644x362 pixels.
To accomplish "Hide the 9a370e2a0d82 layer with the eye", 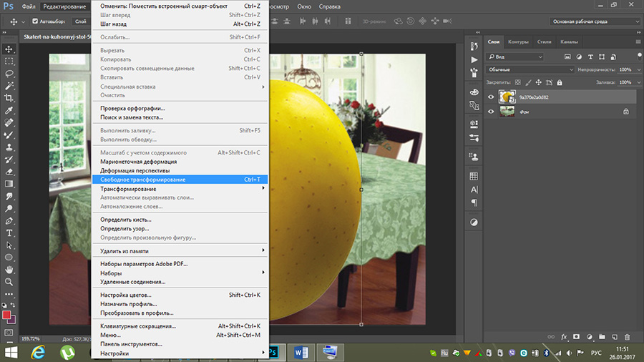I will pos(491,97).
